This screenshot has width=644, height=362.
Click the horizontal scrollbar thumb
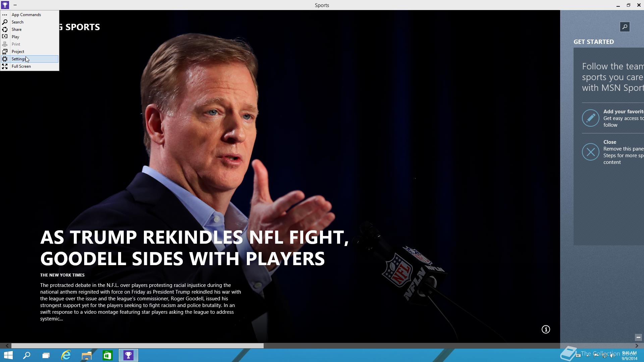(x=138, y=346)
